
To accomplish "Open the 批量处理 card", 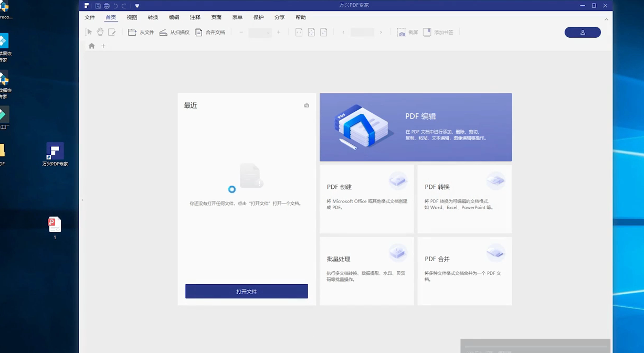I will tap(367, 271).
